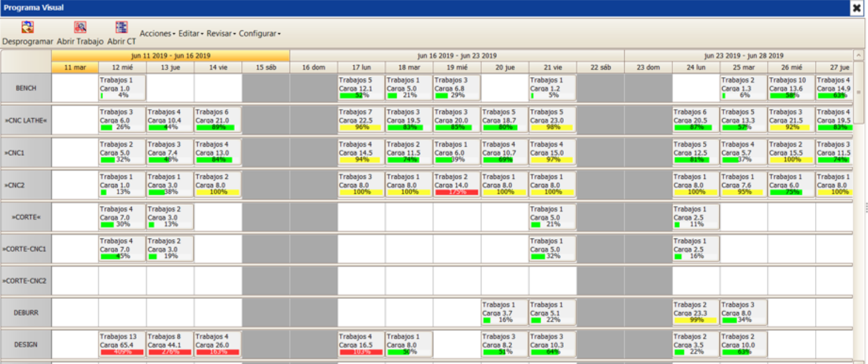The height and width of the screenshot is (364, 868).
Task: Select week header jun 16 2019 - jun 23 2019
Action: (x=457, y=56)
